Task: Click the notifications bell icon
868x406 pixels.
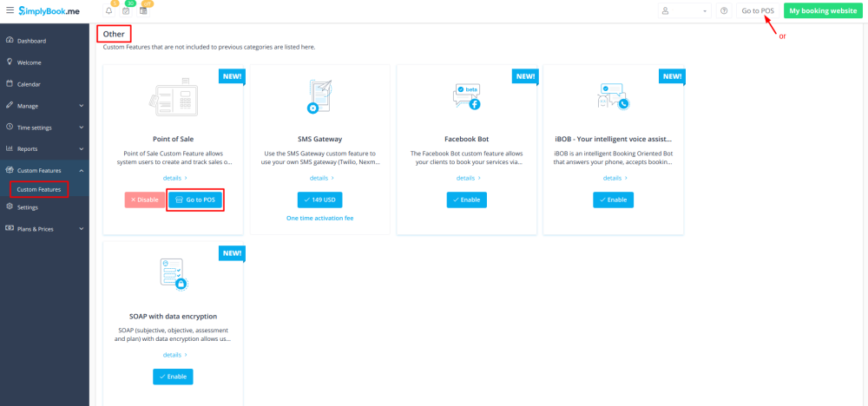Action: (108, 11)
